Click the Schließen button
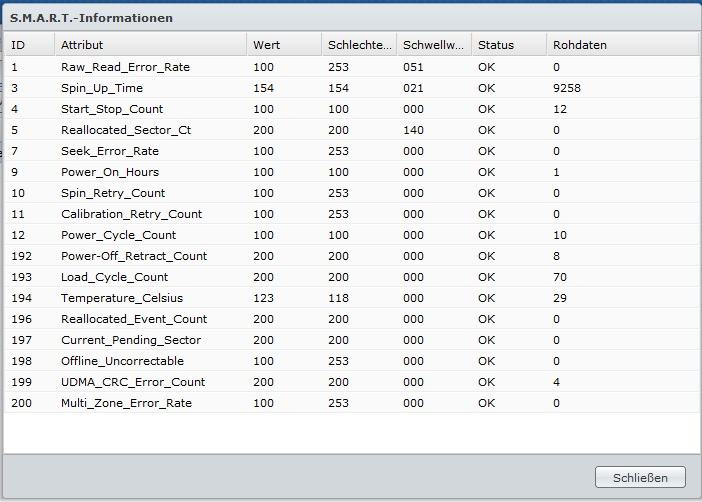 tap(640, 477)
